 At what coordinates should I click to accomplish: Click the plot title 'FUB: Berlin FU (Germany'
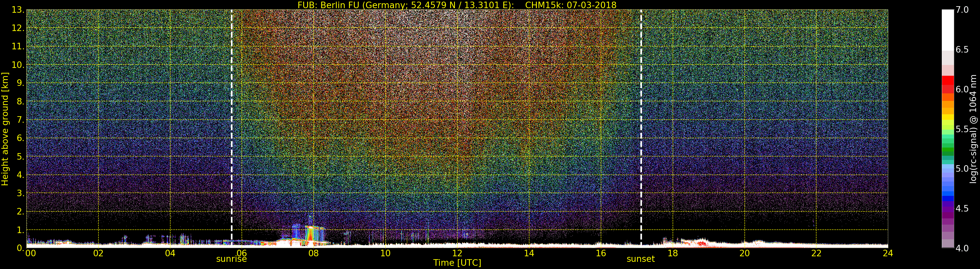click(x=349, y=5)
